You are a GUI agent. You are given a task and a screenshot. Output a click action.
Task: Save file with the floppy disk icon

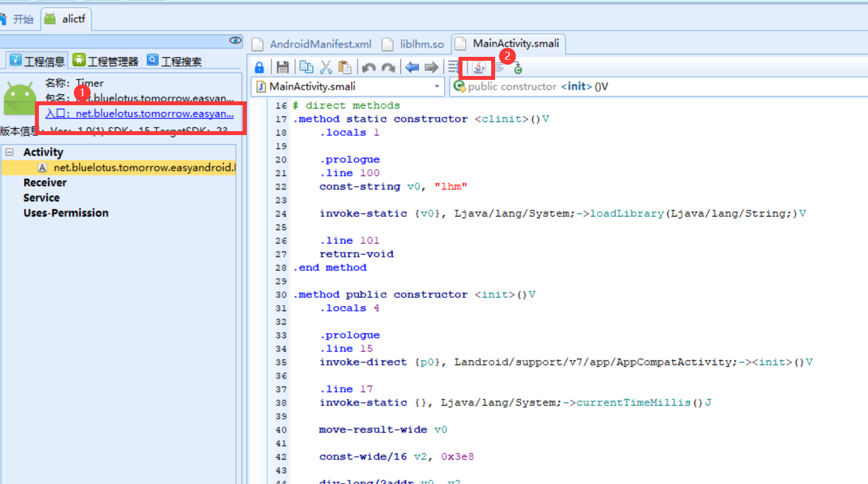pos(283,68)
